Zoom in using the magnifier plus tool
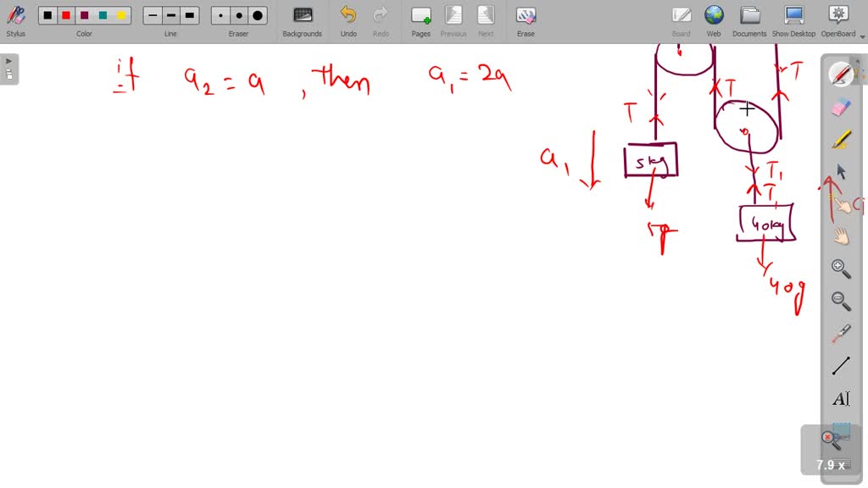Viewport: 868px width, 488px height. coord(839,268)
